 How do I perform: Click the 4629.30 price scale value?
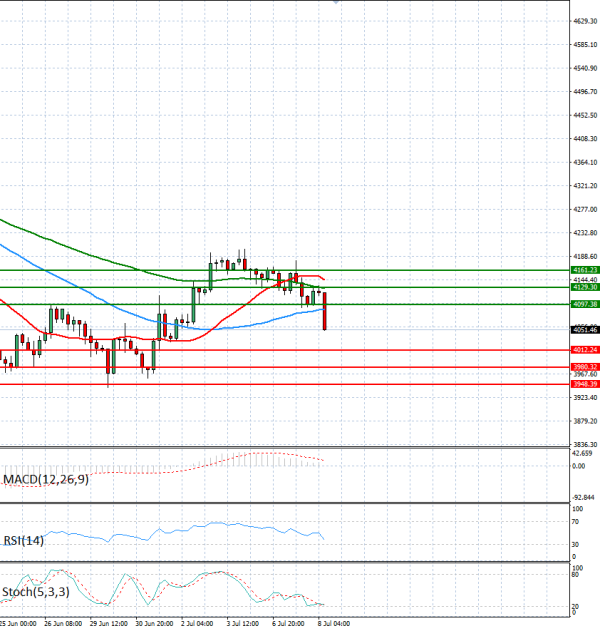click(585, 21)
